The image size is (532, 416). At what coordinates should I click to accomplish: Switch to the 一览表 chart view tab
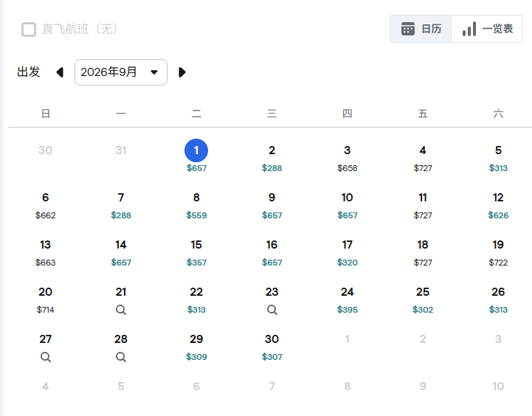point(487,29)
